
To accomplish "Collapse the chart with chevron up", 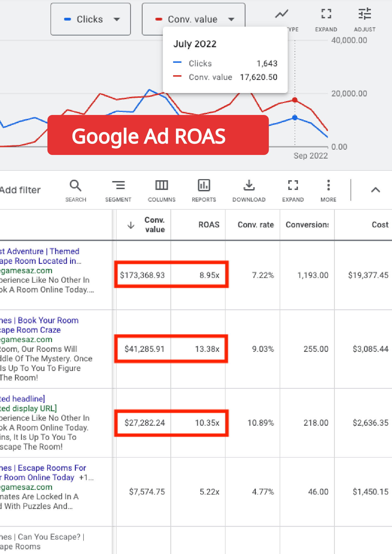I will pyautogui.click(x=376, y=190).
